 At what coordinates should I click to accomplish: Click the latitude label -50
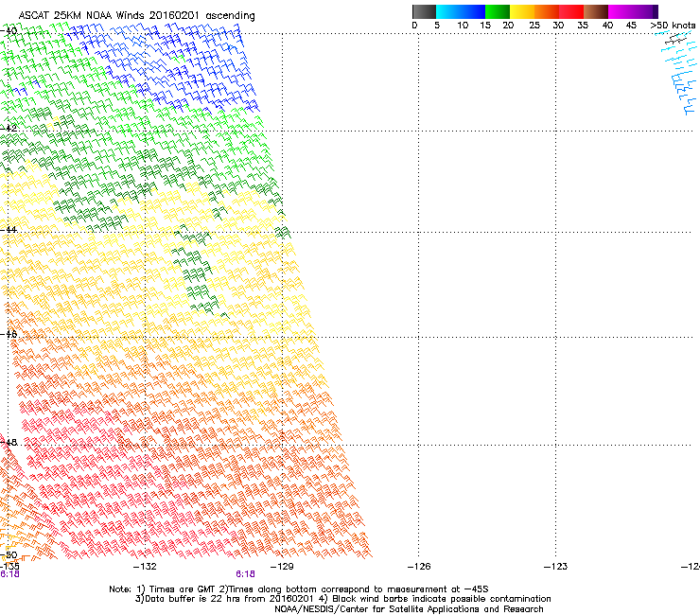pos(9,555)
